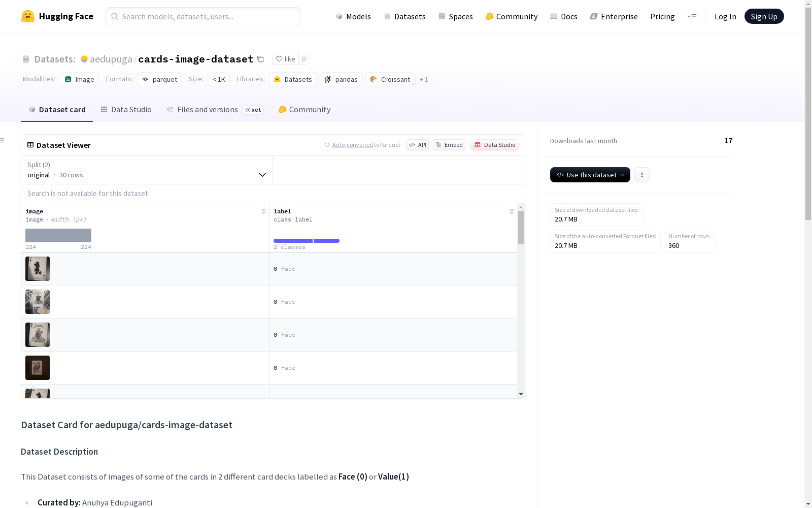Open Community in top navigation

click(x=512, y=16)
